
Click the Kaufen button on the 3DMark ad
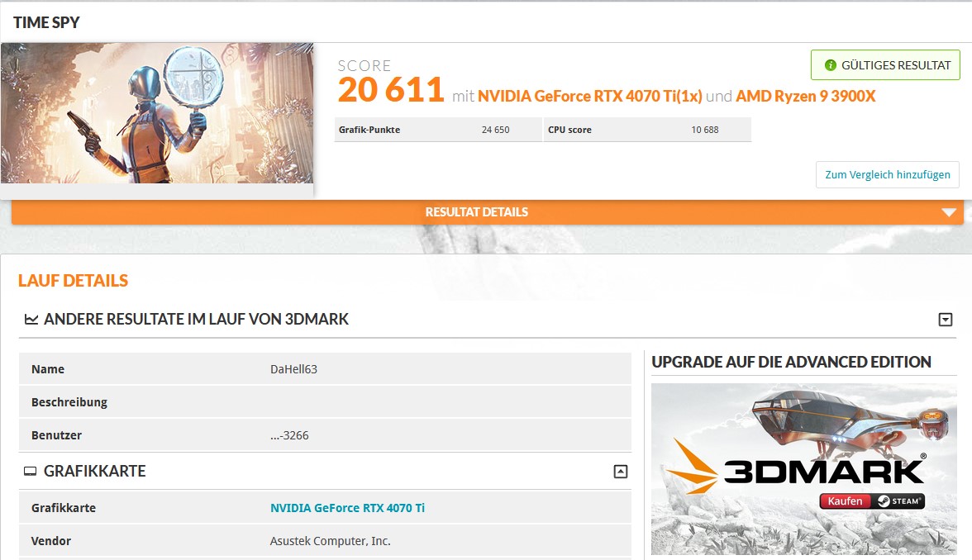846,501
